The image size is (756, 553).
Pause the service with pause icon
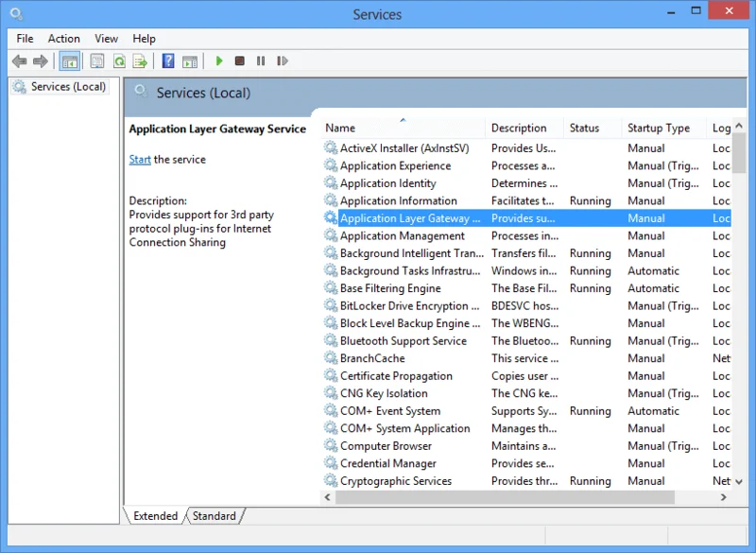click(x=261, y=61)
